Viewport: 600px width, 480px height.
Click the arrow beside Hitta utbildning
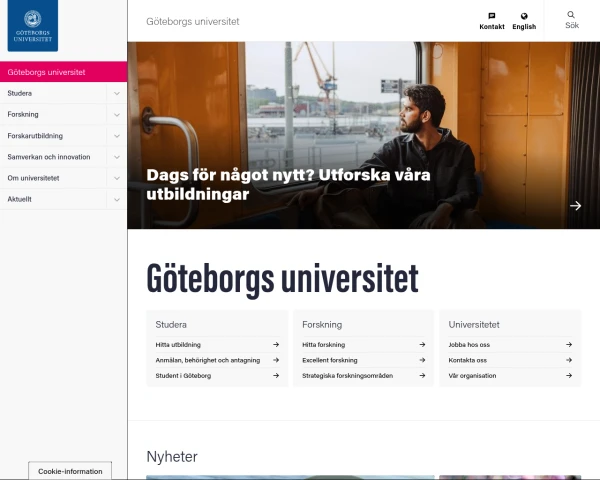[x=276, y=344]
